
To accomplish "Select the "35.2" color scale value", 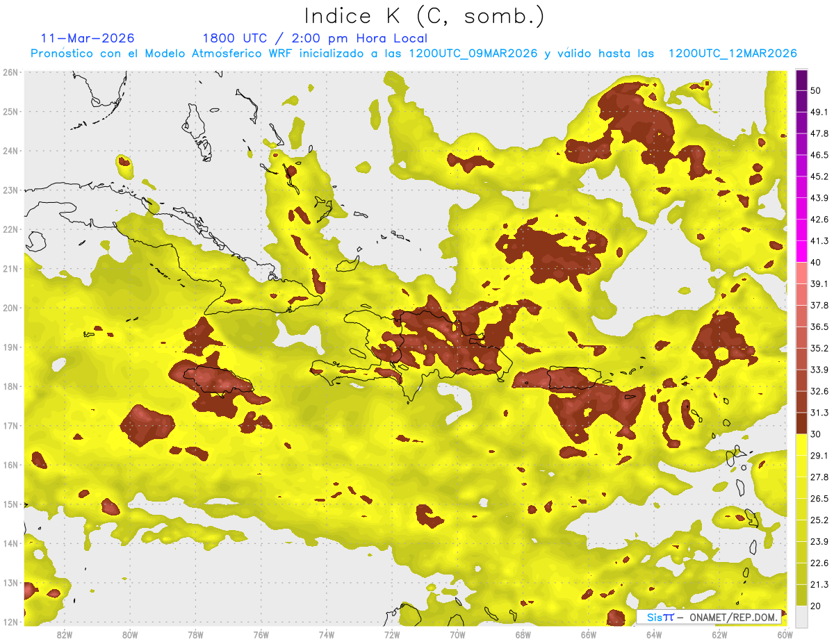I will point(819,348).
